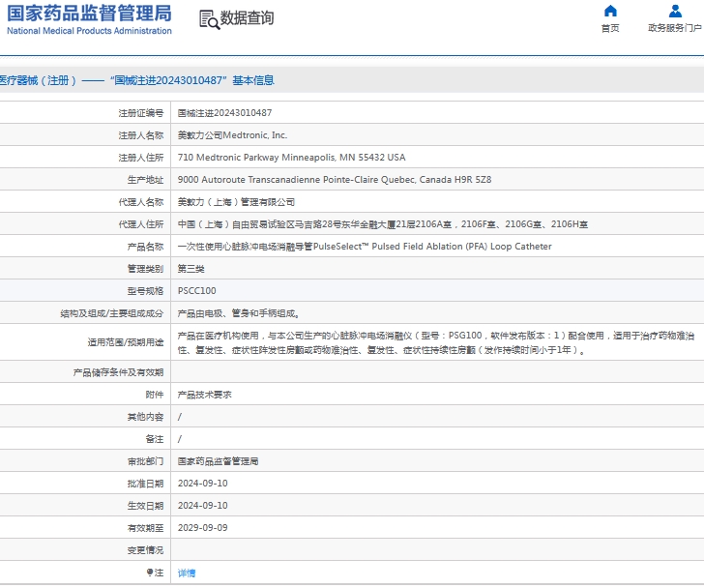The width and height of the screenshot is (704, 588).
Task: Open the 详情 details link
Action: (x=187, y=573)
